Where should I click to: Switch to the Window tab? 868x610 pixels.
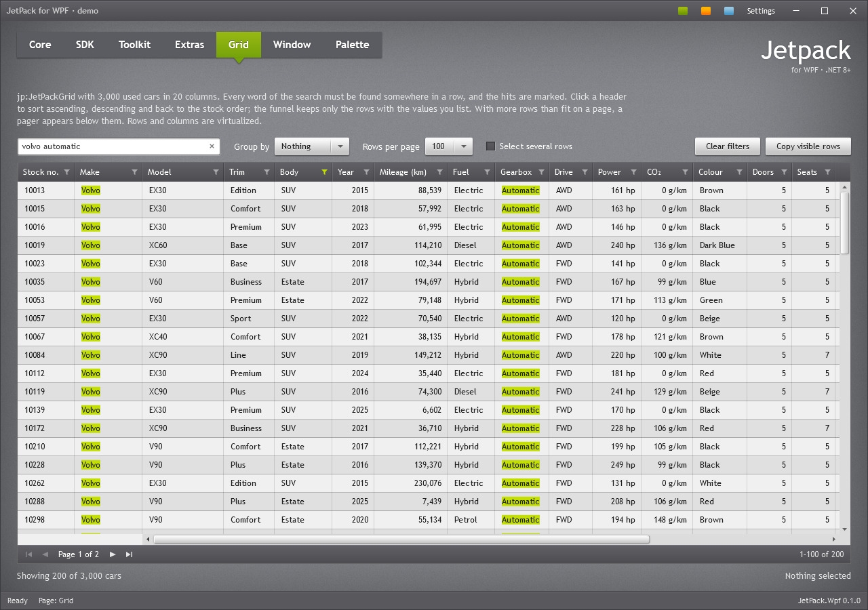(x=292, y=45)
